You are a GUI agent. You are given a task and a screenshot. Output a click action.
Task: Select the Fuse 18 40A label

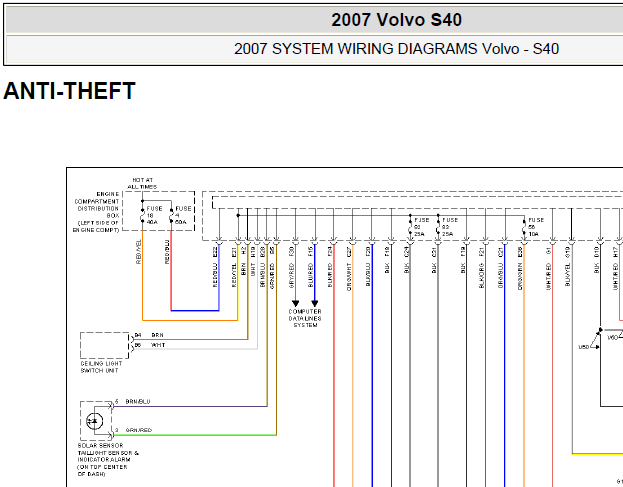[x=154, y=215]
